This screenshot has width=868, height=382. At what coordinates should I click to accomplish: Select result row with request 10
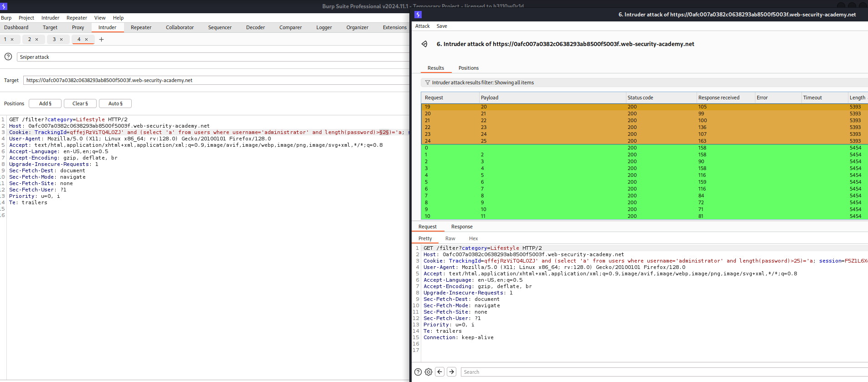pos(645,216)
